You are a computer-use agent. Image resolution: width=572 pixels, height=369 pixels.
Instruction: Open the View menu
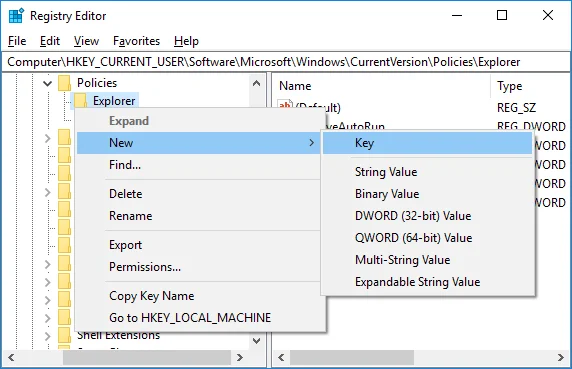(x=86, y=41)
